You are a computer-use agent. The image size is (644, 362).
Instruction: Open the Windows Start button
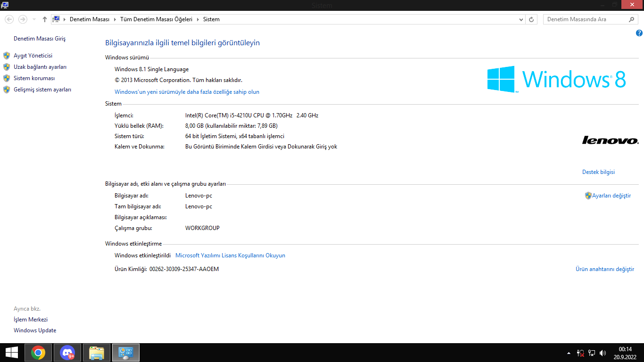coord(12,353)
